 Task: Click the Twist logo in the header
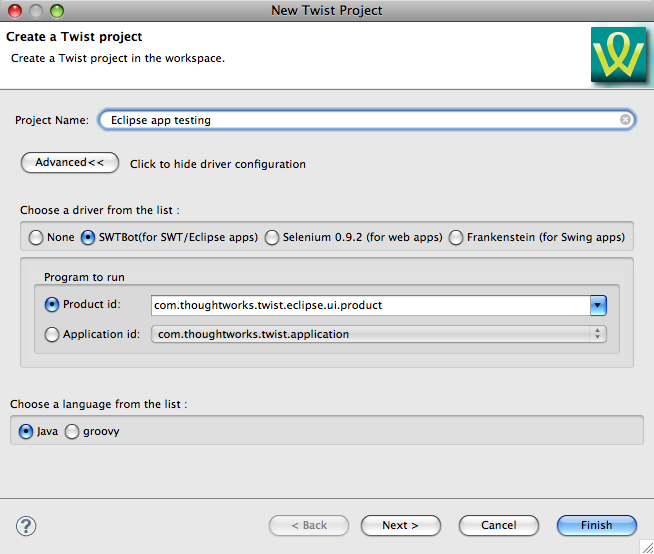click(x=619, y=55)
